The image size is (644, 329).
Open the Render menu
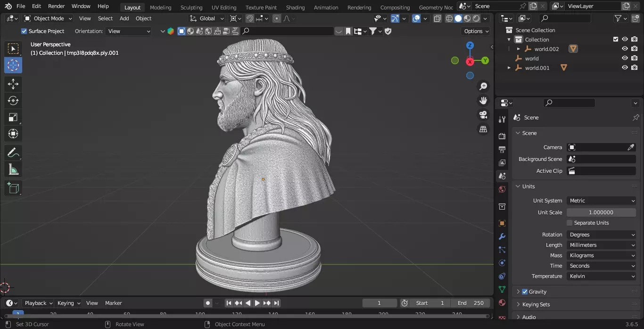pyautogui.click(x=56, y=6)
